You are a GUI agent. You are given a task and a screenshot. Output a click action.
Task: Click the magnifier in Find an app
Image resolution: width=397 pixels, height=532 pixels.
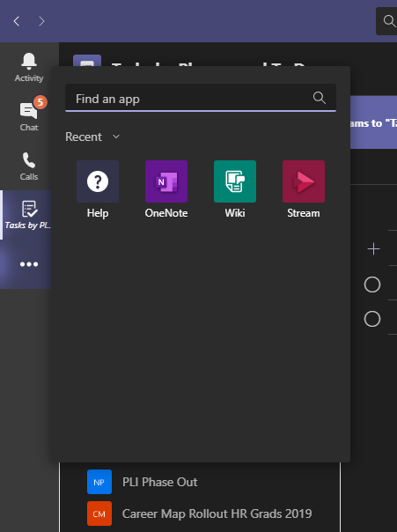(319, 98)
